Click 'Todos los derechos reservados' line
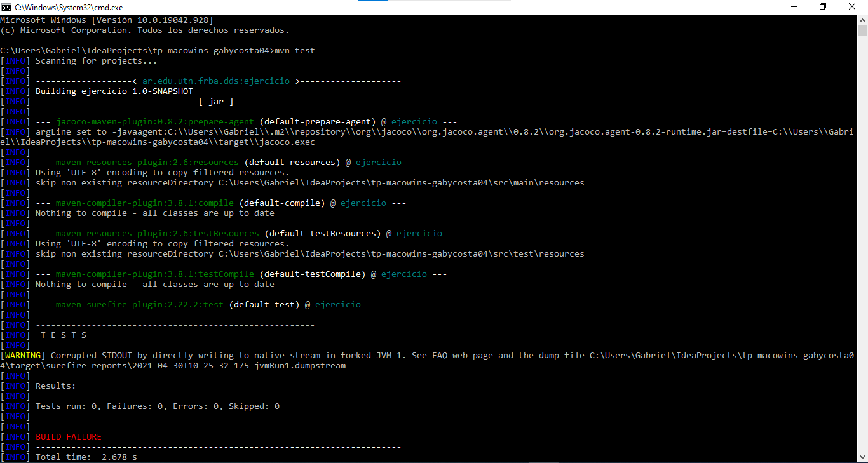868x463 pixels. 145,30
